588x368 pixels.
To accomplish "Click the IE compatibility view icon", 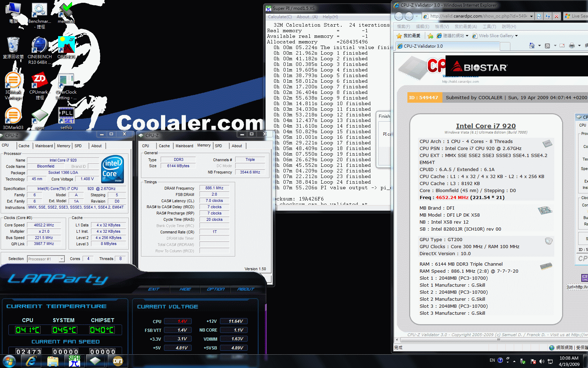I will (539, 16).
